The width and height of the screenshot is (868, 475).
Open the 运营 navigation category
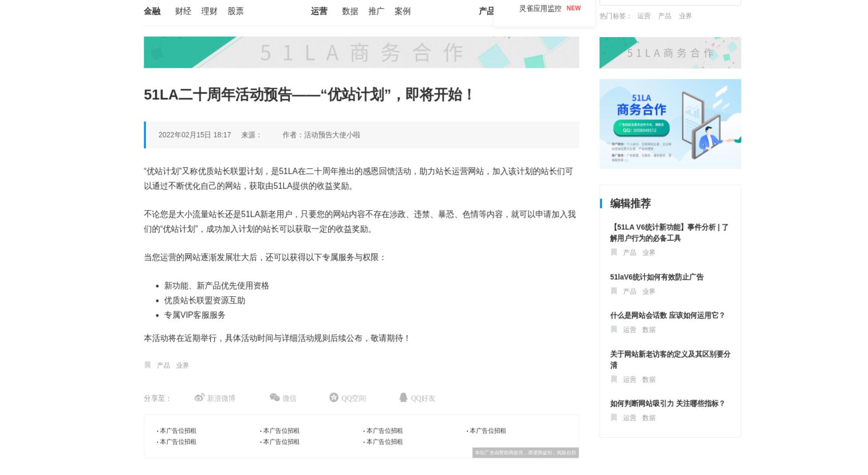coord(319,11)
